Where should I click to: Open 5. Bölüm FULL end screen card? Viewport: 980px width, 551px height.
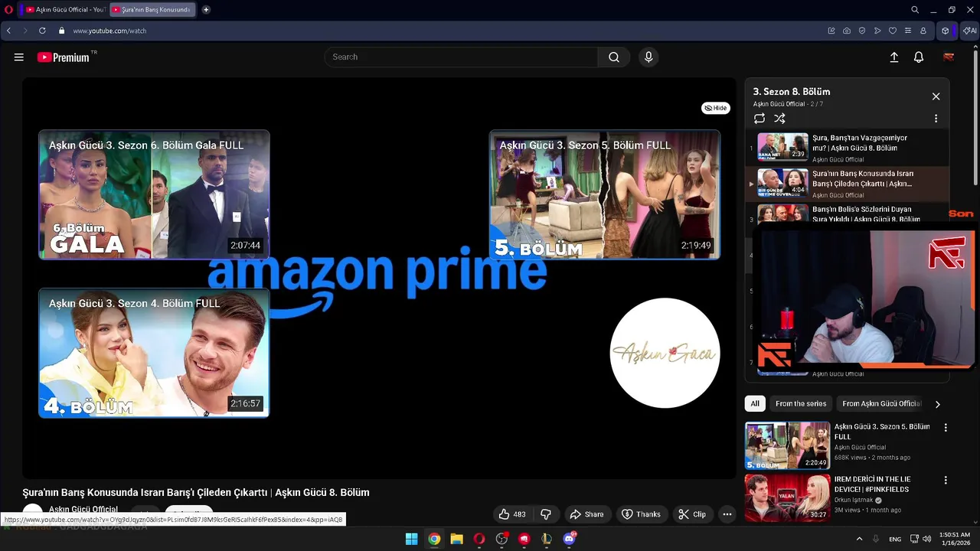605,194
